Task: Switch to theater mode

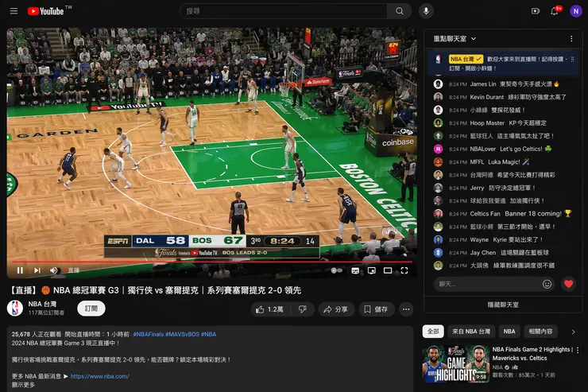Action: 388,270
